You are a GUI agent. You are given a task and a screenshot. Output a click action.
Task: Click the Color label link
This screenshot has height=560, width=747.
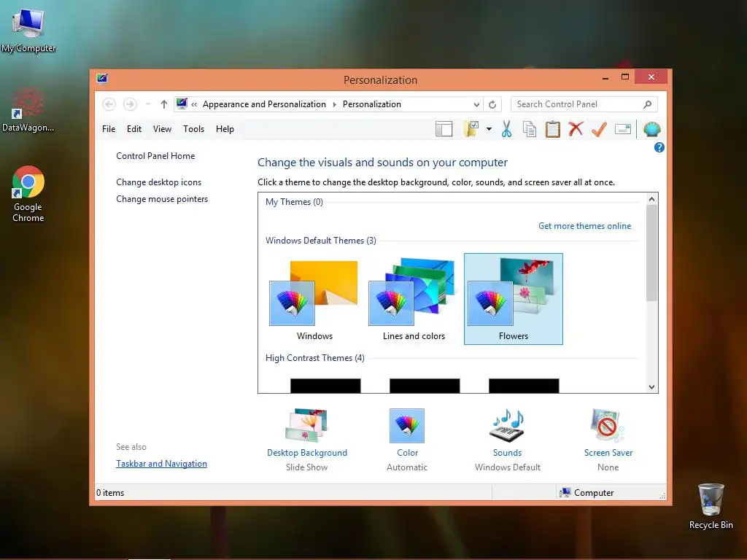pos(407,453)
